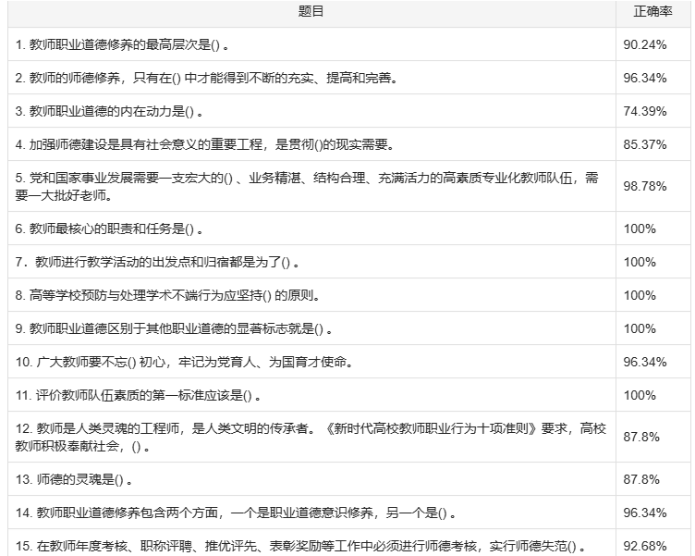695x556 pixels.
Task: Click the 题目 column header
Action: (310, 11)
